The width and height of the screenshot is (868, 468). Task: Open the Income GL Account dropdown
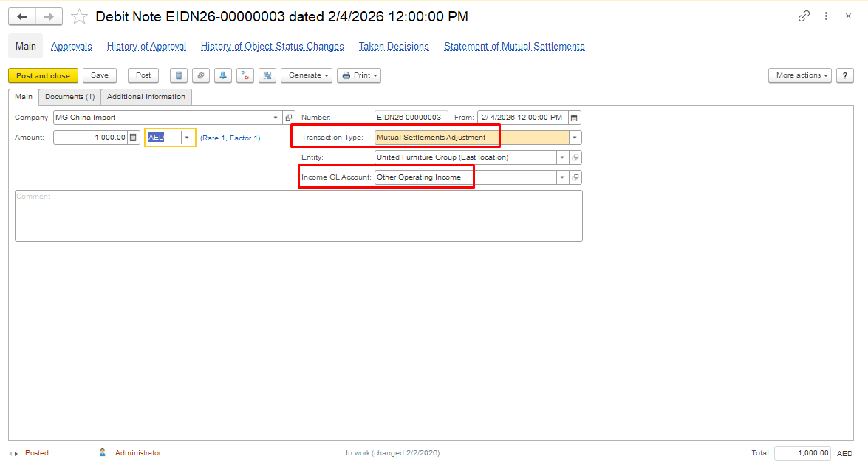(562, 177)
